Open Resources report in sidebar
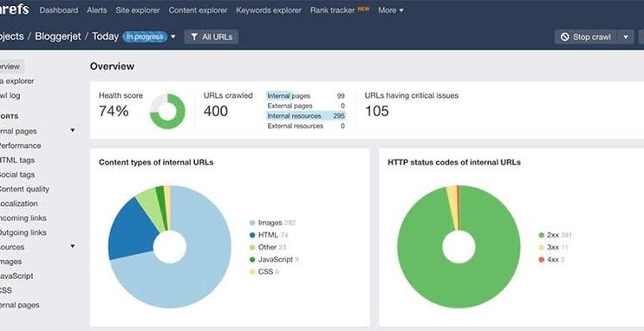Image resolution: width=644 pixels, height=331 pixels. click(12, 247)
